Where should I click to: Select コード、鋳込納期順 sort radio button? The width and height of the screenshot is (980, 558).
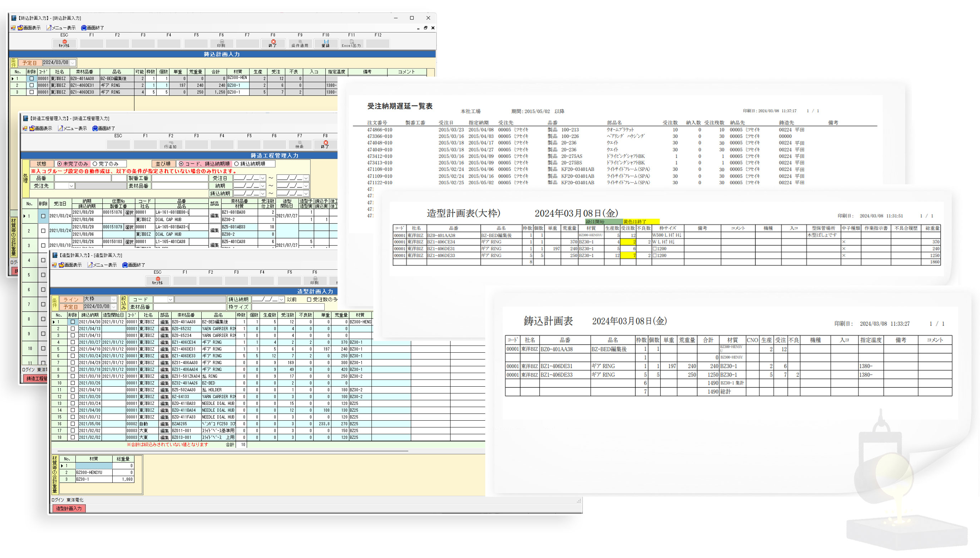(181, 164)
